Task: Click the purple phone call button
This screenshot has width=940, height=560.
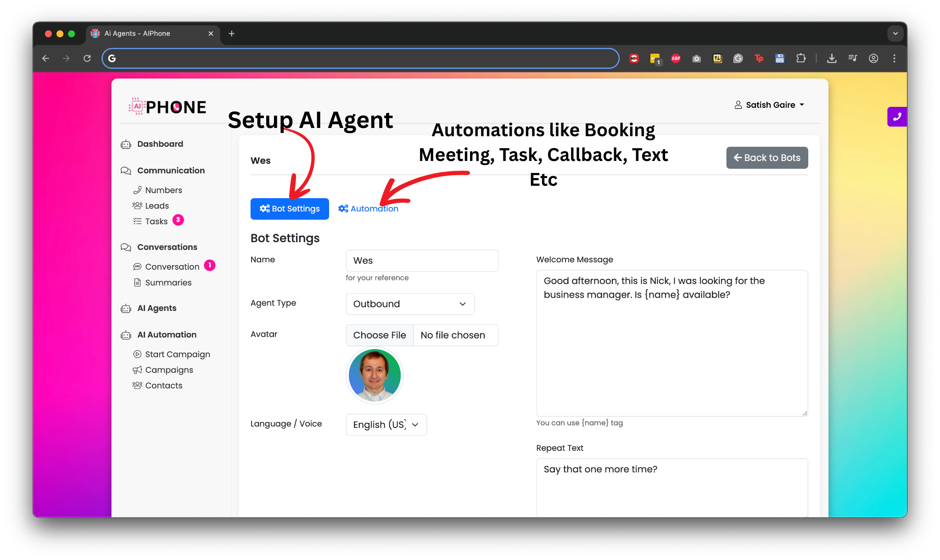Action: coord(897,116)
